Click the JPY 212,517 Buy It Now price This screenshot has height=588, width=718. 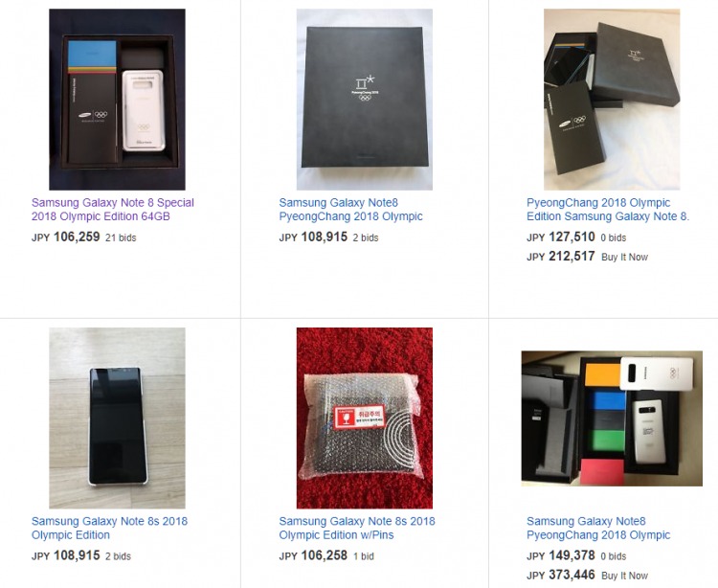point(560,256)
